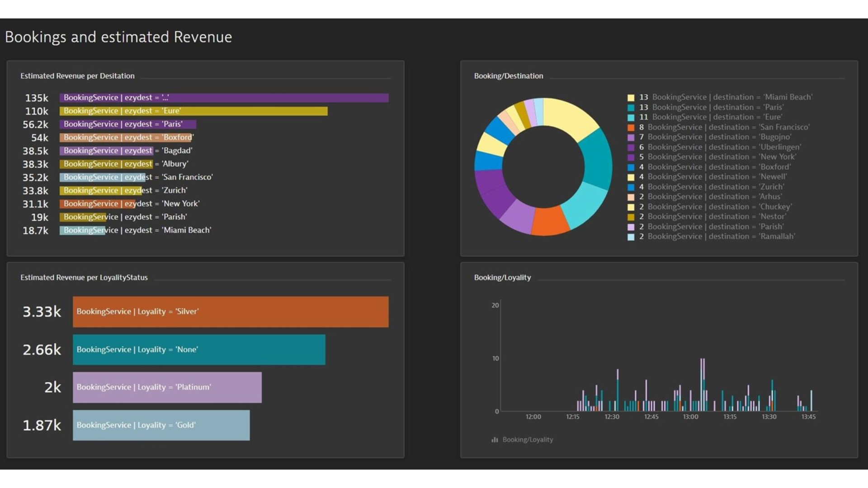Open the Booking/Loyality tile title
This screenshot has height=488, width=868.
502,277
